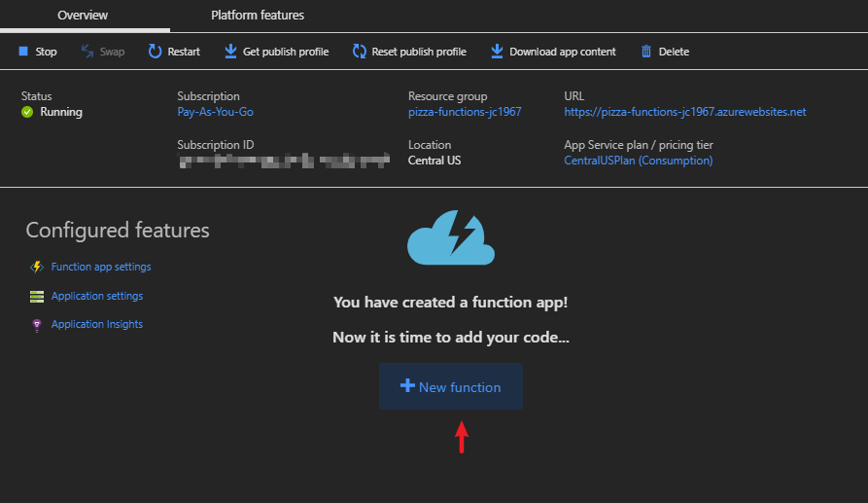Open Function app settings link
The height and width of the screenshot is (503, 868).
click(x=101, y=267)
